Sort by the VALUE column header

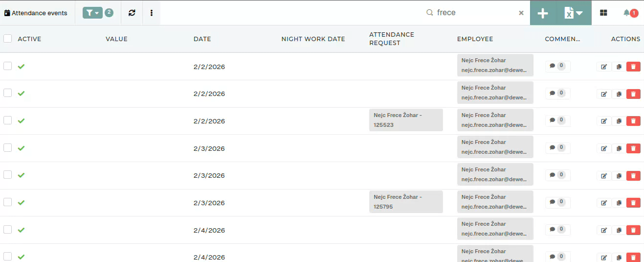(116, 39)
